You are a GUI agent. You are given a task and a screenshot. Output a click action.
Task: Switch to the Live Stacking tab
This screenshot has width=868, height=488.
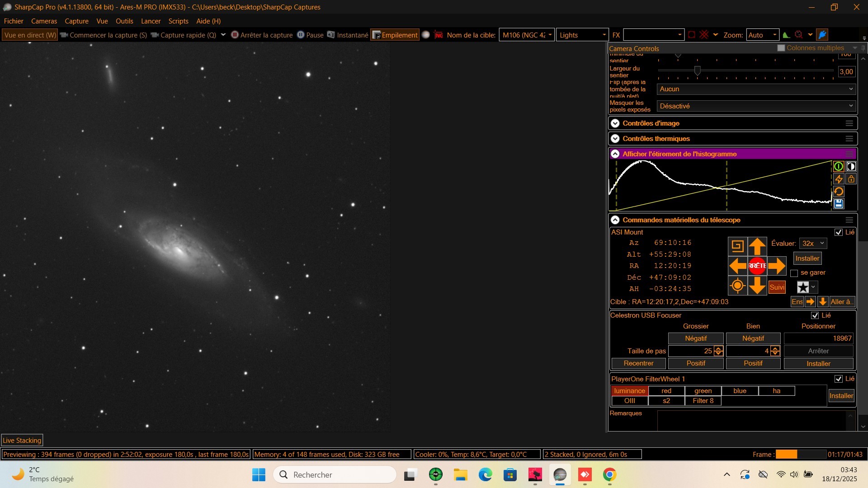click(22, 440)
